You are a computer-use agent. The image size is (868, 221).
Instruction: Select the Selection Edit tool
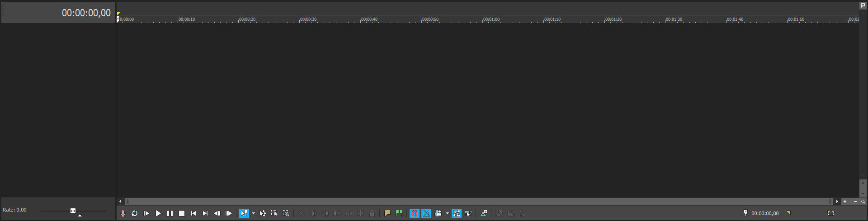pyautogui.click(x=274, y=213)
